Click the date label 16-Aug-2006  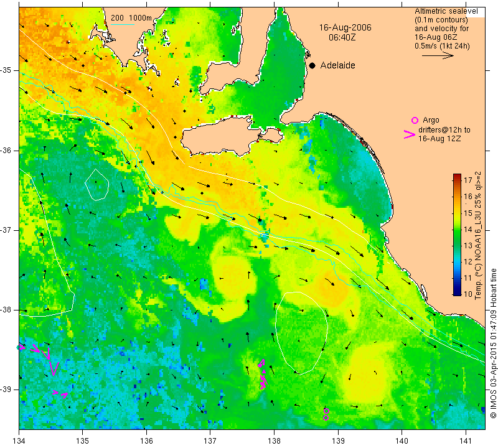coord(345,27)
